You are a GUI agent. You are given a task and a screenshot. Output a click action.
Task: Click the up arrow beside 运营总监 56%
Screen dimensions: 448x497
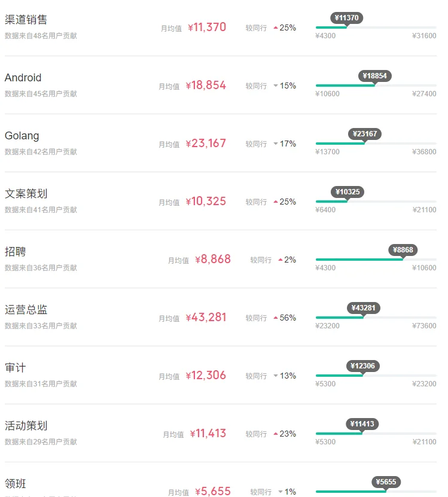(x=276, y=318)
